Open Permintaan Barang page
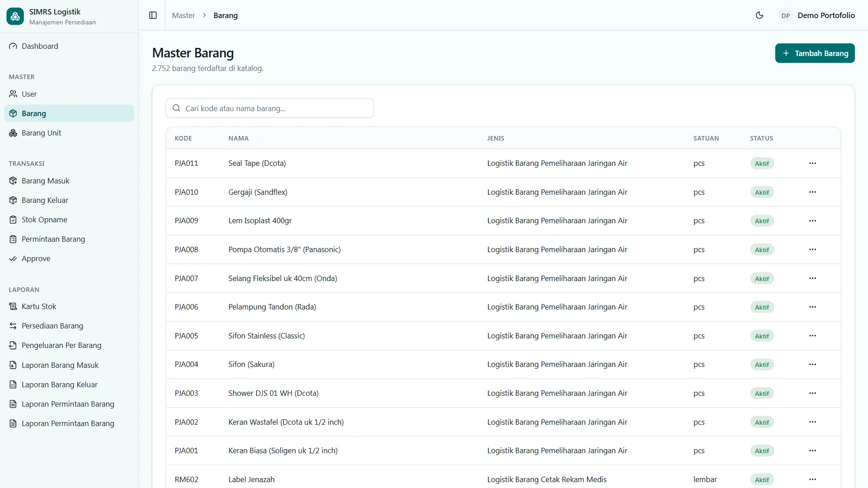 pos(69,239)
